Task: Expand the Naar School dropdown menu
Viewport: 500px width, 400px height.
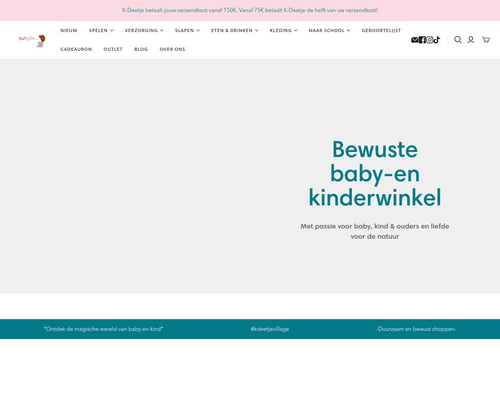Action: (329, 30)
